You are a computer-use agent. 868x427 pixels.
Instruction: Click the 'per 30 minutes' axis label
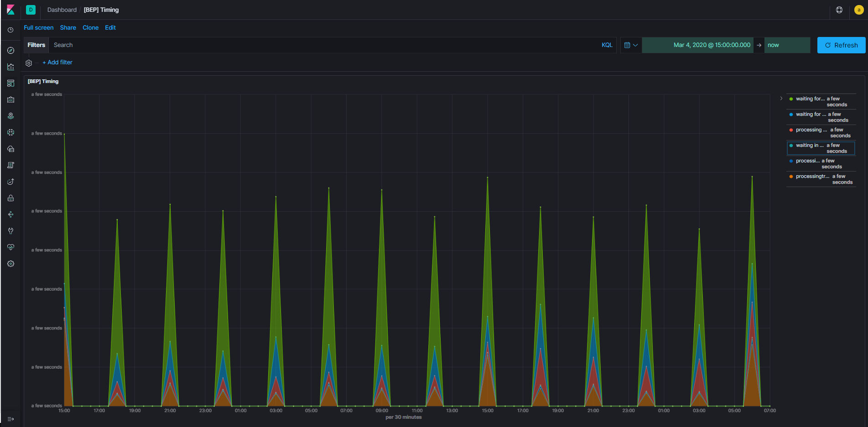coord(404,417)
